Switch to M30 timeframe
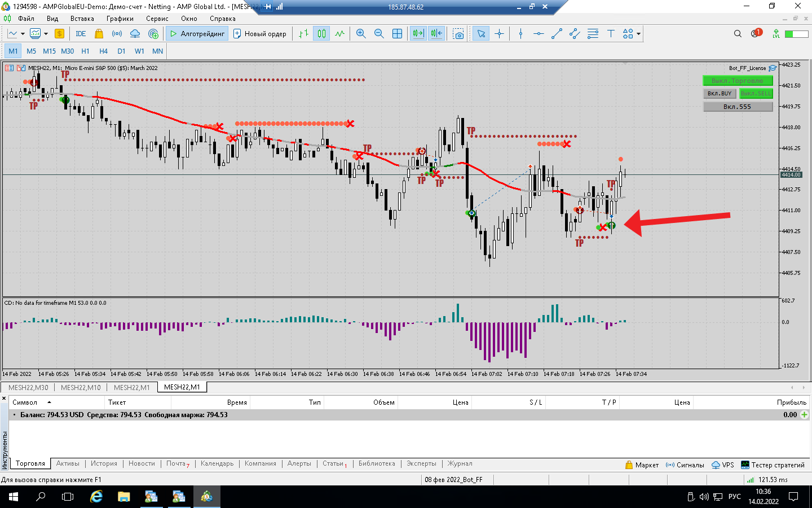Image resolution: width=812 pixels, height=508 pixels. [x=67, y=51]
